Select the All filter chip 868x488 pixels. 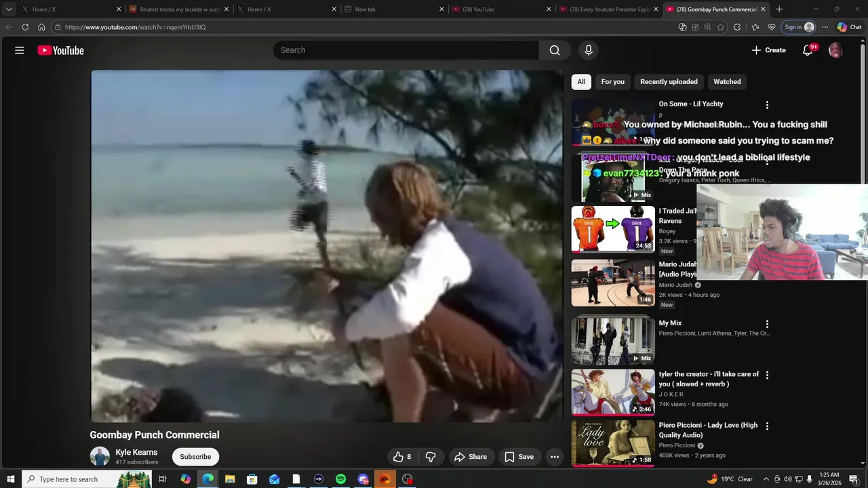point(581,81)
